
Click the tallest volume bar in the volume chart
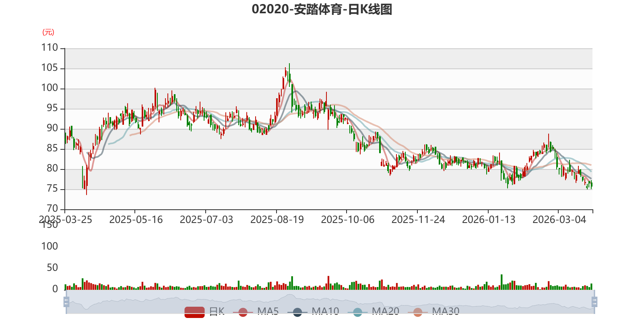[x=502, y=282]
